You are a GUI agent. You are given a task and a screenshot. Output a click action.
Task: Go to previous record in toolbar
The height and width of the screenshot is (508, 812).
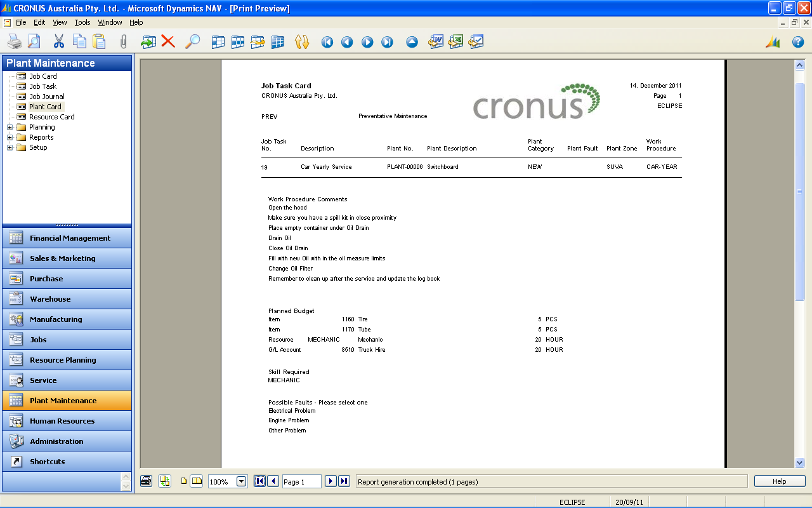pyautogui.click(x=347, y=42)
